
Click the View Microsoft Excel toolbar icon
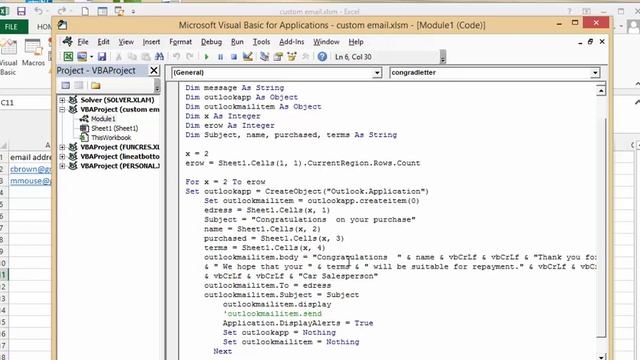coord(68,57)
